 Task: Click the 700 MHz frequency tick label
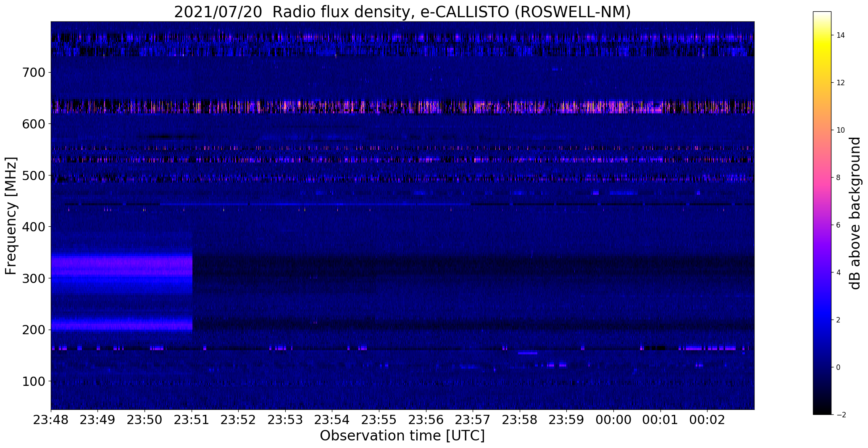pyautogui.click(x=33, y=72)
